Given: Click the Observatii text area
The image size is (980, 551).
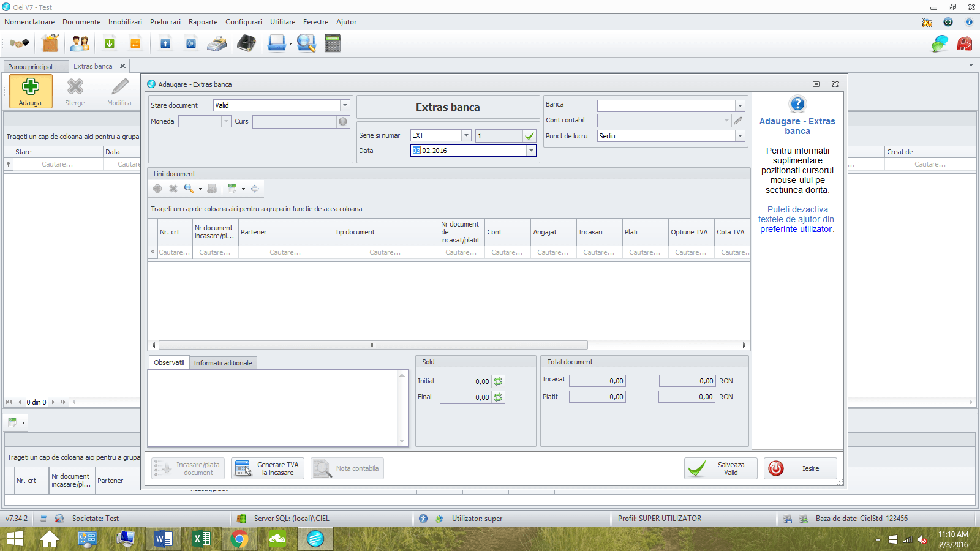Looking at the screenshot, I should tap(274, 408).
